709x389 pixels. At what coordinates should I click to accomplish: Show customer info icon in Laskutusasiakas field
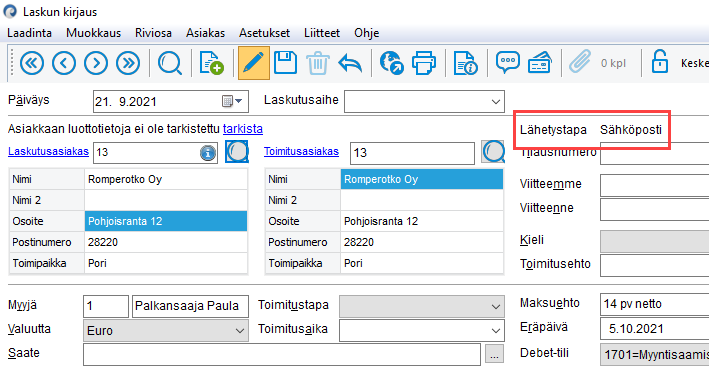pos(208,153)
